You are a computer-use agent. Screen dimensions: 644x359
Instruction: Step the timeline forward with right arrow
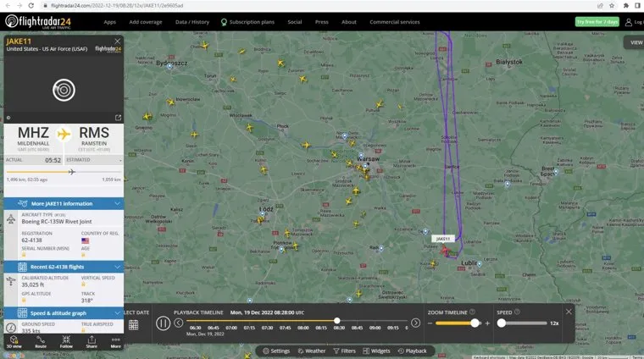click(x=416, y=323)
